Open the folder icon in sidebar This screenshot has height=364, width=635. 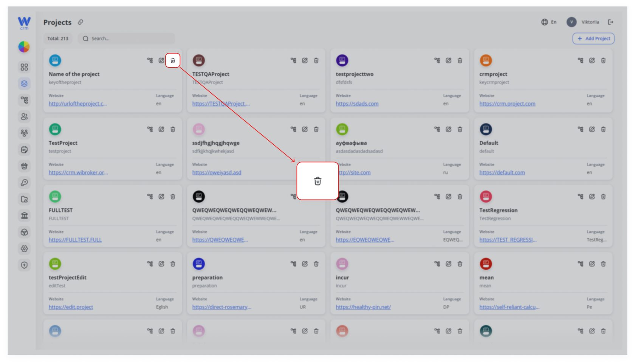[24, 199]
